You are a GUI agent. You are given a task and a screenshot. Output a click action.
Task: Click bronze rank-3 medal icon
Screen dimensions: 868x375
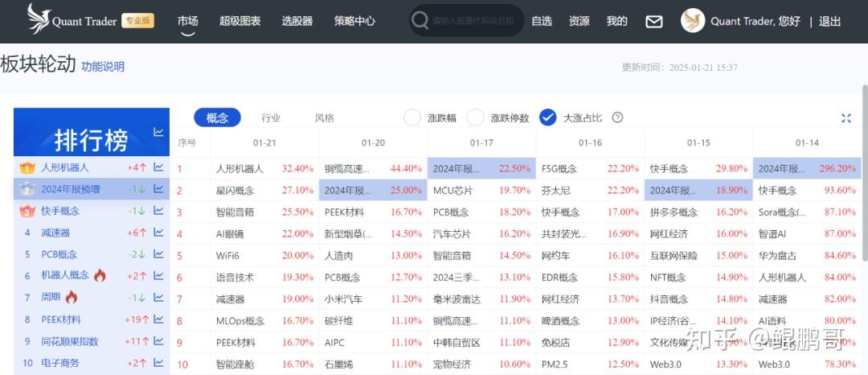click(x=27, y=211)
